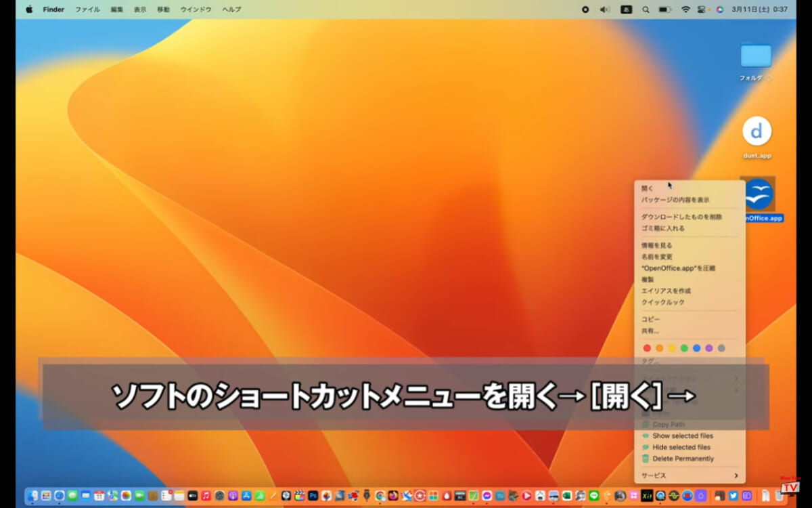The height and width of the screenshot is (508, 812).
Task: Open the 表示 menu
Action: pyautogui.click(x=140, y=9)
